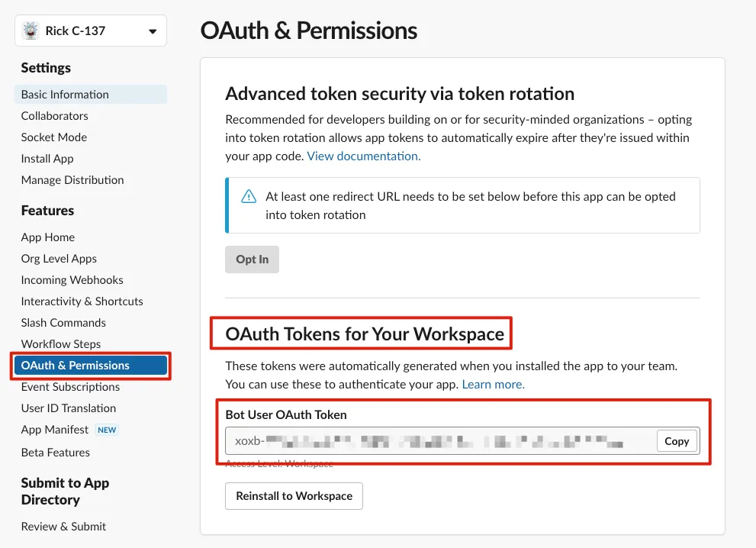
Task: Select OAuth & Permissions sidebar item
Action: [76, 366]
